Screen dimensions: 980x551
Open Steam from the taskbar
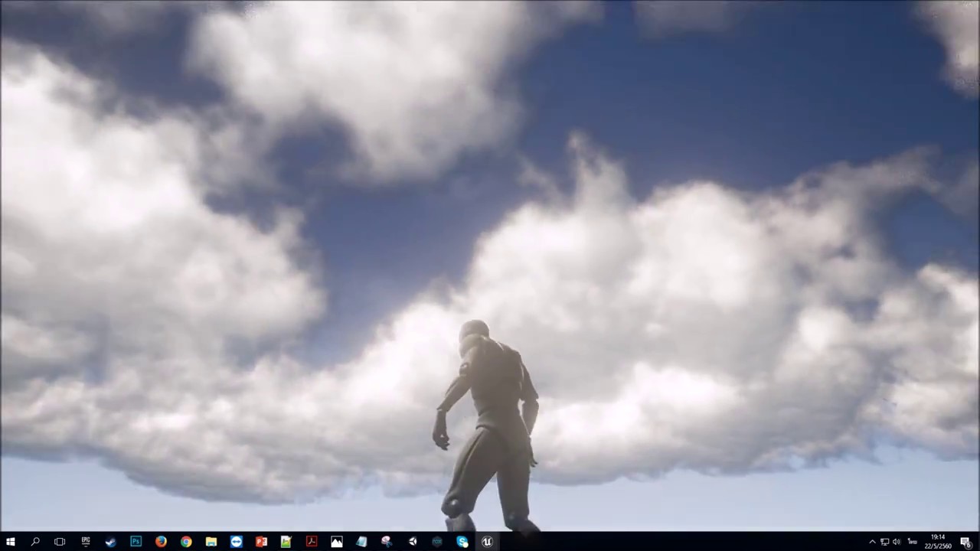111,542
